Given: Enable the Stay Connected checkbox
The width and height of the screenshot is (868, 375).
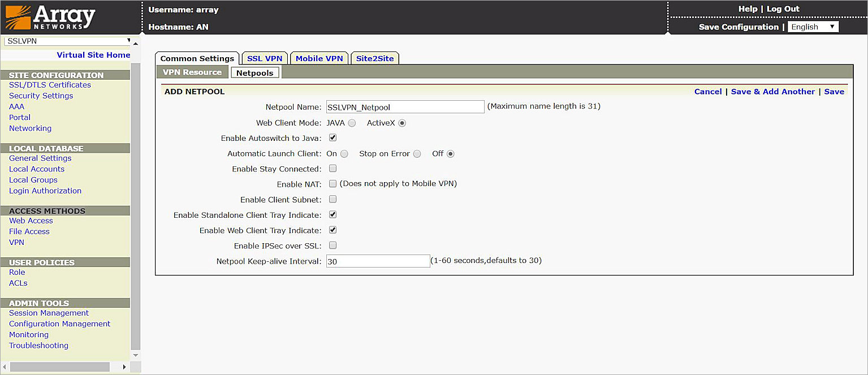Looking at the screenshot, I should [332, 168].
